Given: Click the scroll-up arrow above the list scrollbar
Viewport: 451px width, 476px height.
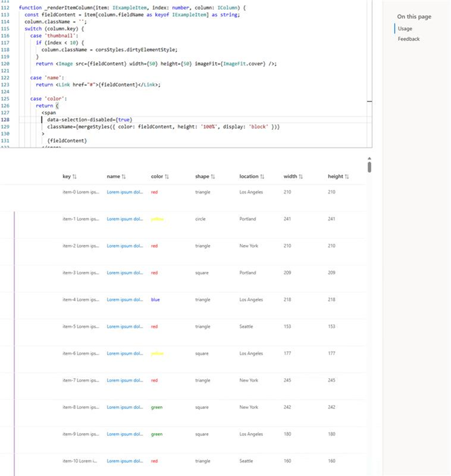Looking at the screenshot, I should pyautogui.click(x=370, y=158).
